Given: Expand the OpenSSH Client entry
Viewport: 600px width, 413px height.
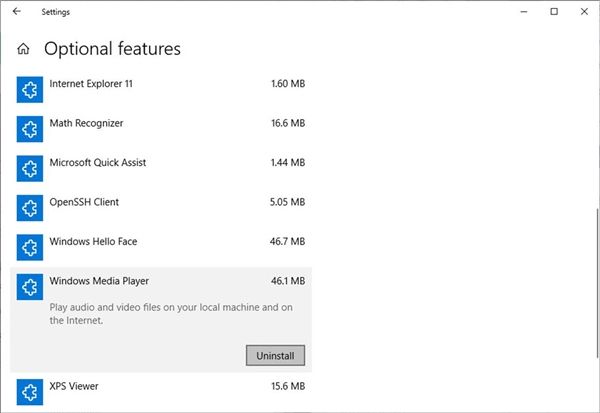Looking at the screenshot, I should [x=161, y=208].
